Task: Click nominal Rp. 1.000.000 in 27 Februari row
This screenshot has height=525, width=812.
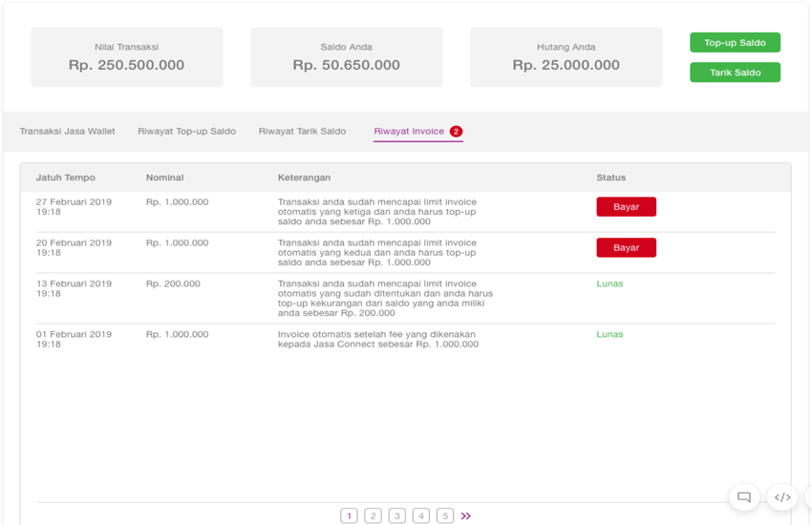Action: pos(177,201)
